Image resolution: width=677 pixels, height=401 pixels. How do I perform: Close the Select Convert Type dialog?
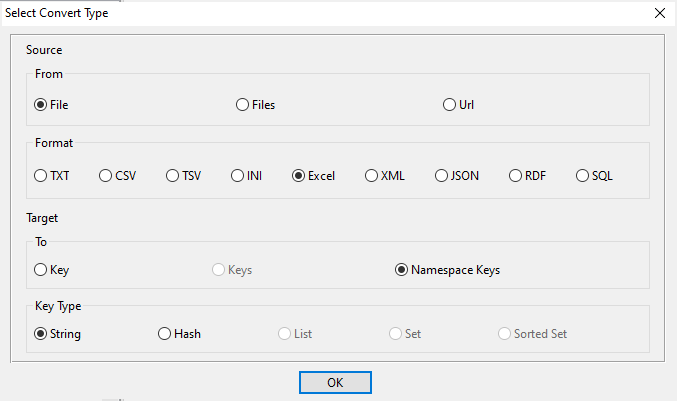[659, 13]
